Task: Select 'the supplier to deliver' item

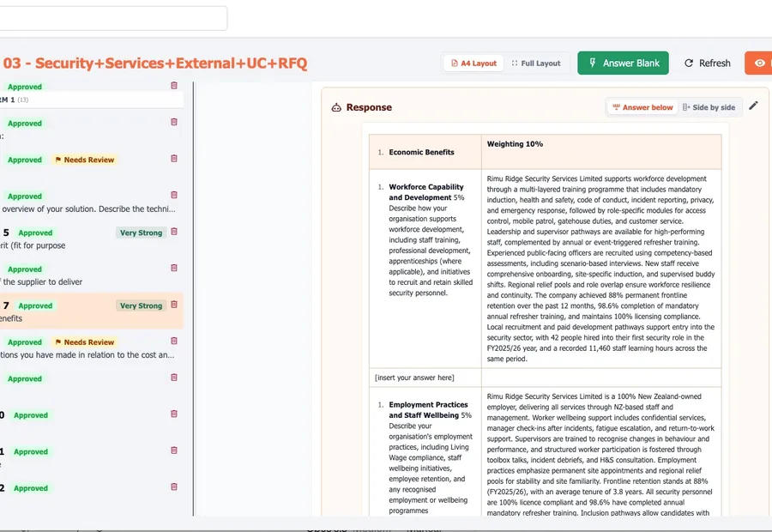Action: point(91,275)
